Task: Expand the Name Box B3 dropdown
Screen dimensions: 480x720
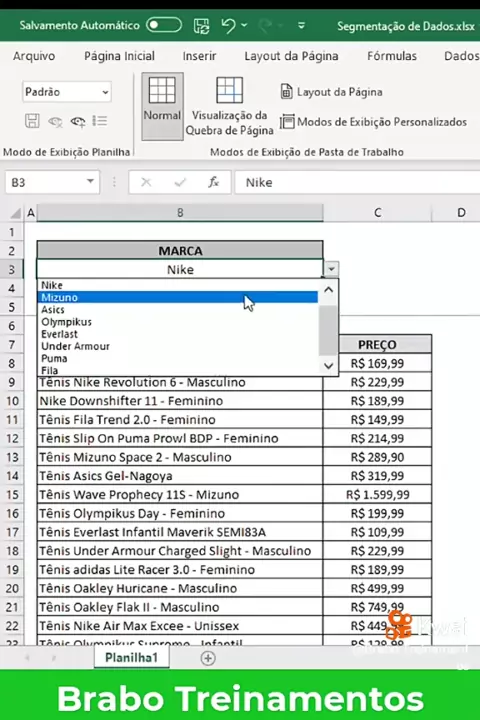Action: pos(90,181)
